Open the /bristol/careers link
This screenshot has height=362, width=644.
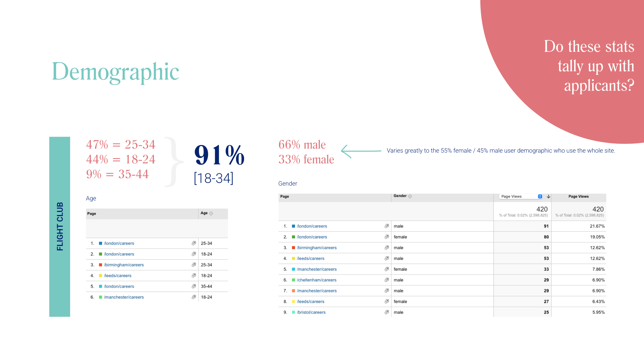tap(311, 312)
